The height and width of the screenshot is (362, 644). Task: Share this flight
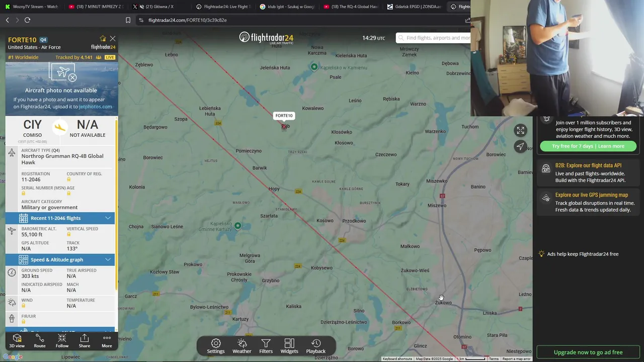(85, 341)
